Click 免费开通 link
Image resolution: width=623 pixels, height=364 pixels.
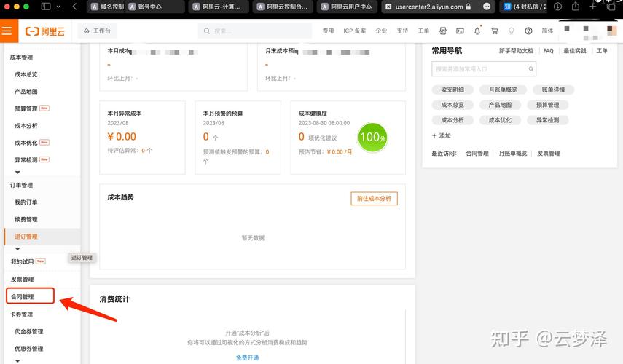(x=247, y=357)
